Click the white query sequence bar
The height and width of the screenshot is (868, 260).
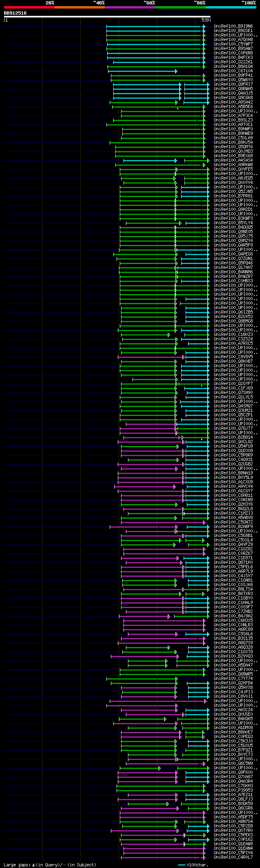pyautogui.click(x=107, y=17)
